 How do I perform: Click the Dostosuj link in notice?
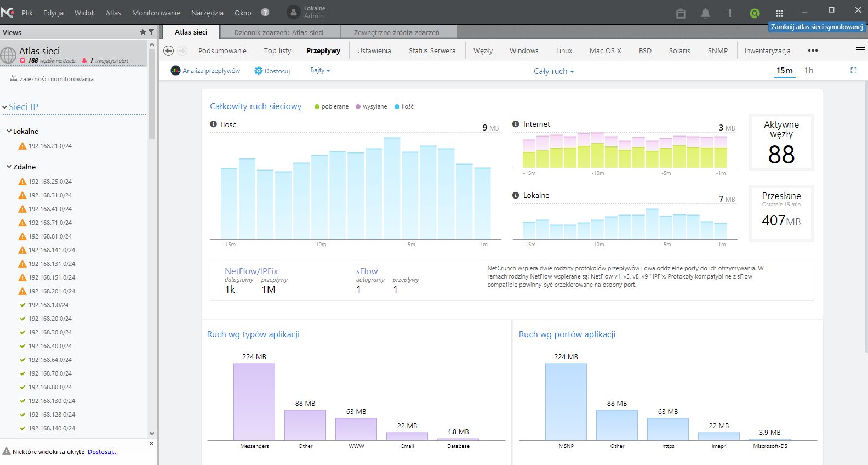click(102, 452)
